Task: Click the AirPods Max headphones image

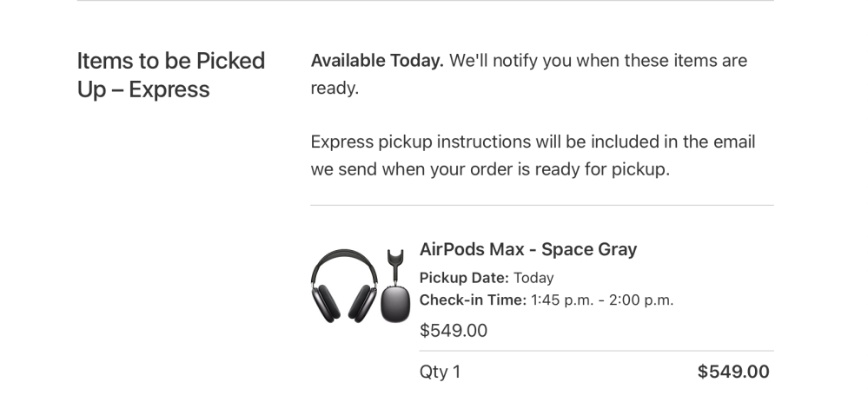Action: pyautogui.click(x=344, y=285)
